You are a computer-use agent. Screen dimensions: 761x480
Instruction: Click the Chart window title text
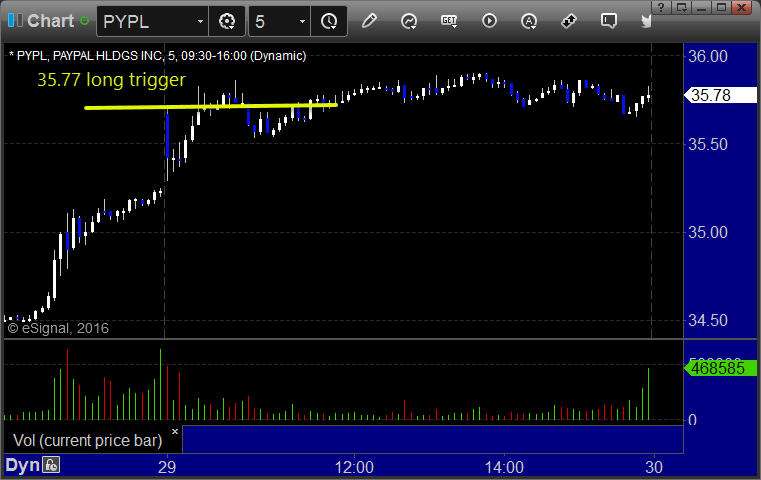[50, 21]
